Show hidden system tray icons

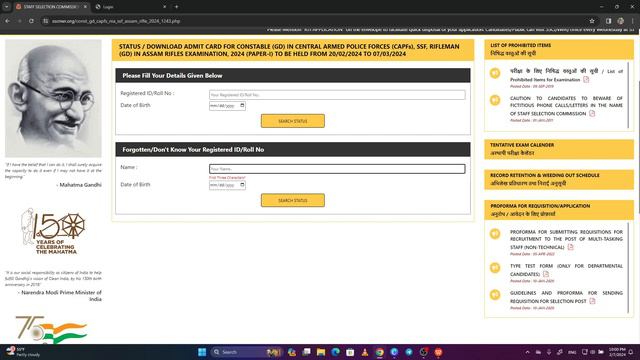pyautogui.click(x=527, y=352)
